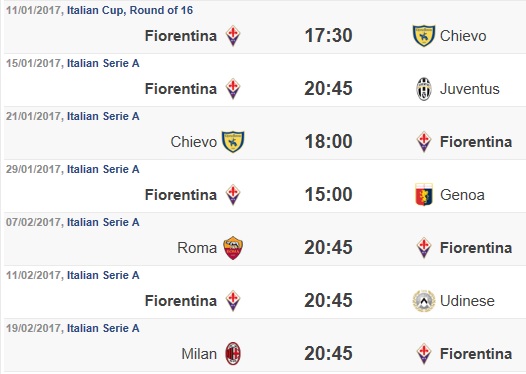Click the Milan team name

pos(199,354)
